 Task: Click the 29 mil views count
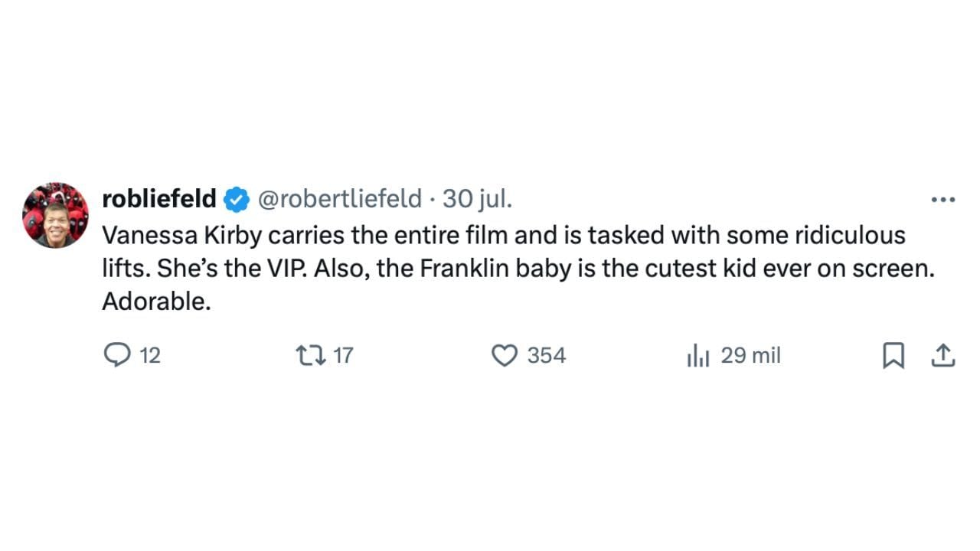750,355
